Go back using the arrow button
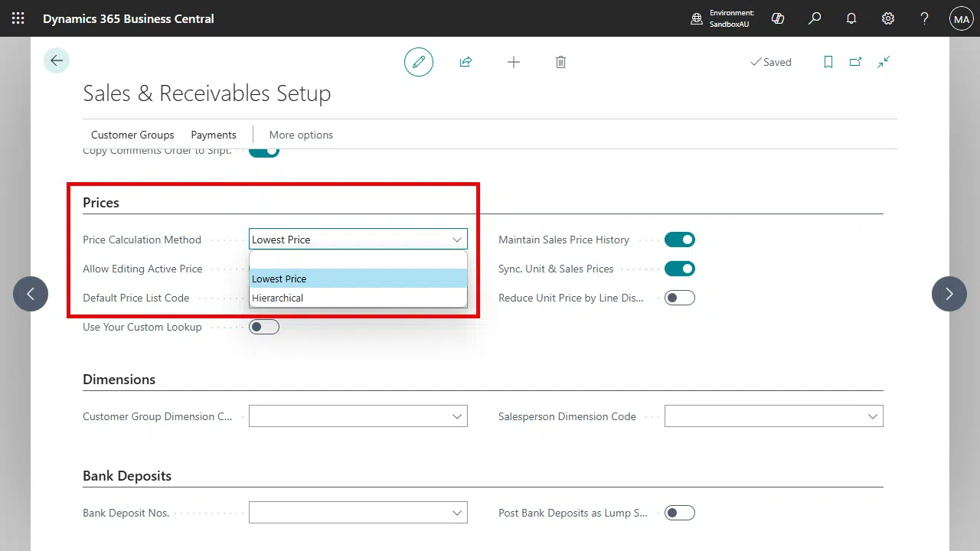The image size is (980, 551). [57, 61]
